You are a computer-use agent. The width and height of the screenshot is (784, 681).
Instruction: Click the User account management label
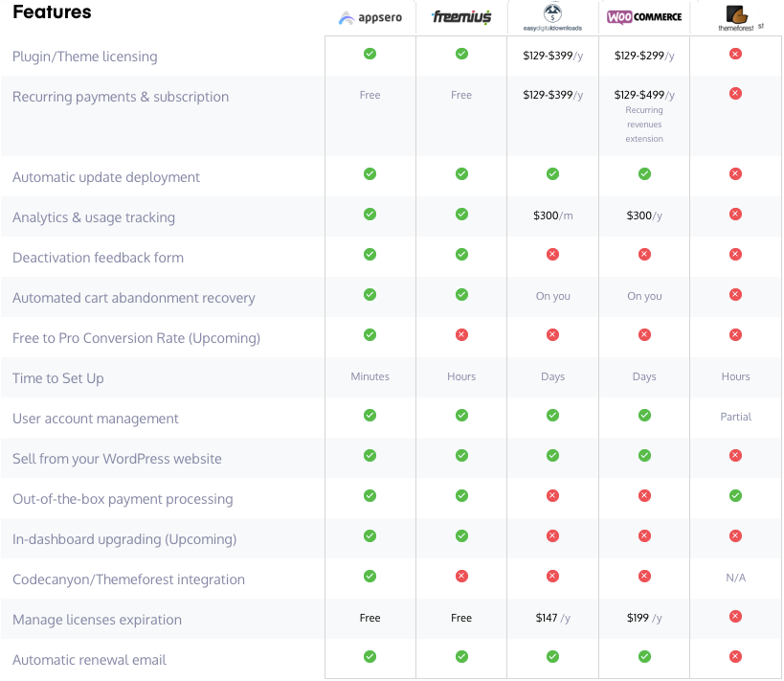click(96, 419)
